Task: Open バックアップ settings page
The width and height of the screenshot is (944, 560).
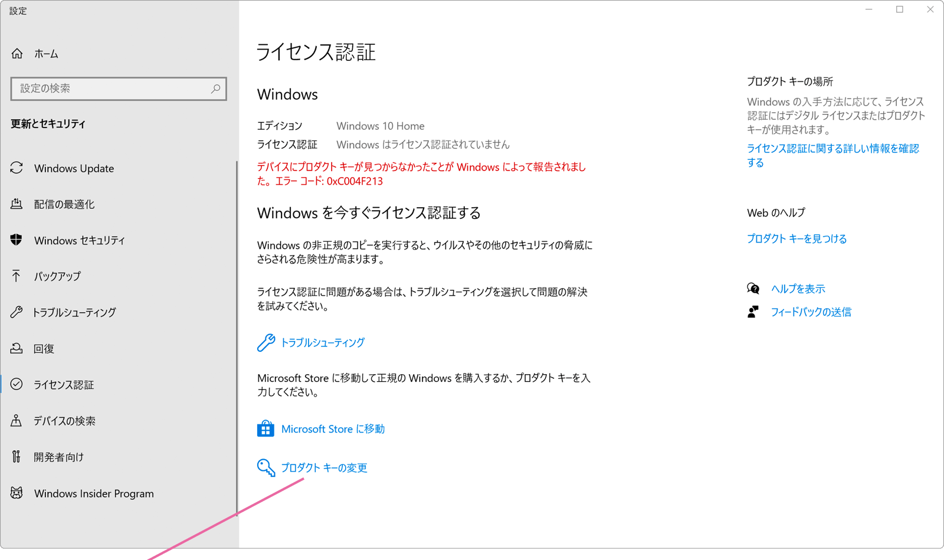Action: click(x=57, y=276)
